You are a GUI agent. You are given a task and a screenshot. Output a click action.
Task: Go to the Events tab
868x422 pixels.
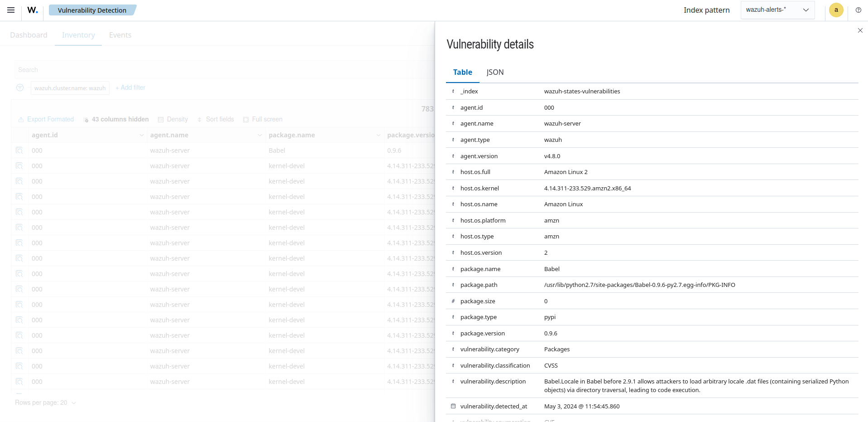click(120, 35)
